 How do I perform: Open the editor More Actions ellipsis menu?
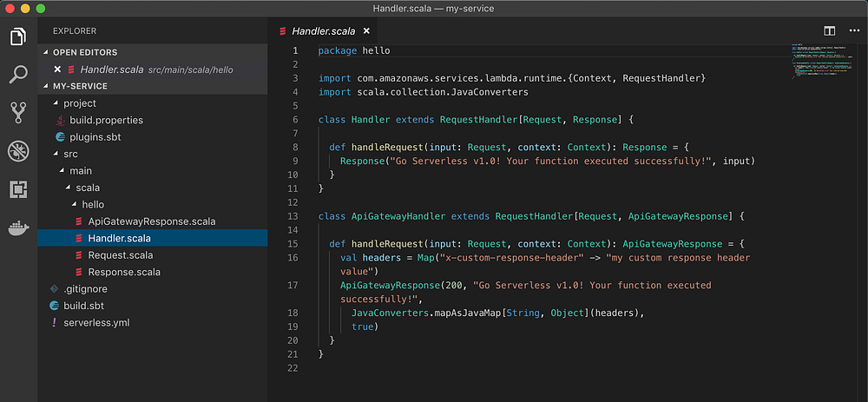[854, 31]
